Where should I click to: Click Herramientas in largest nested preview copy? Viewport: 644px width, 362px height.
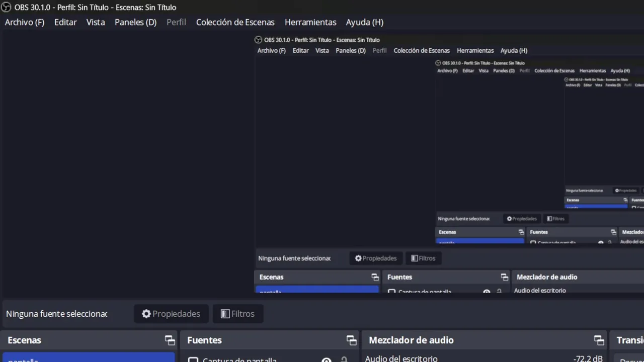point(475,50)
